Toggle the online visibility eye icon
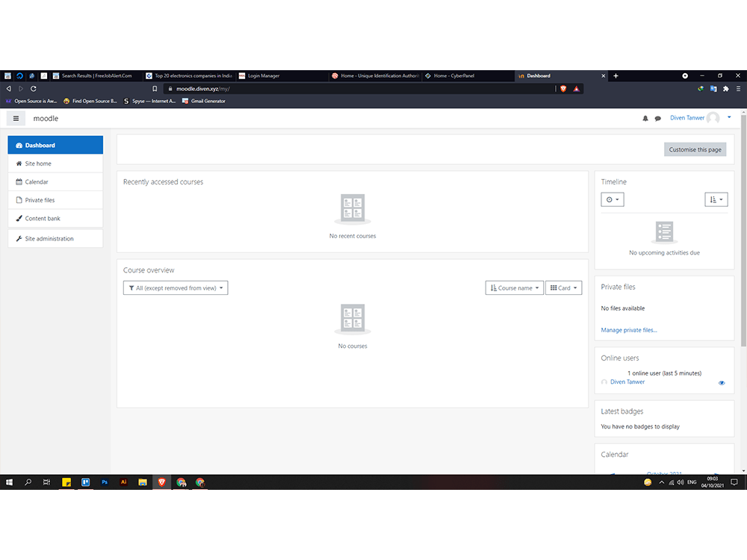Screen dimensions: 747x560 pos(722,383)
